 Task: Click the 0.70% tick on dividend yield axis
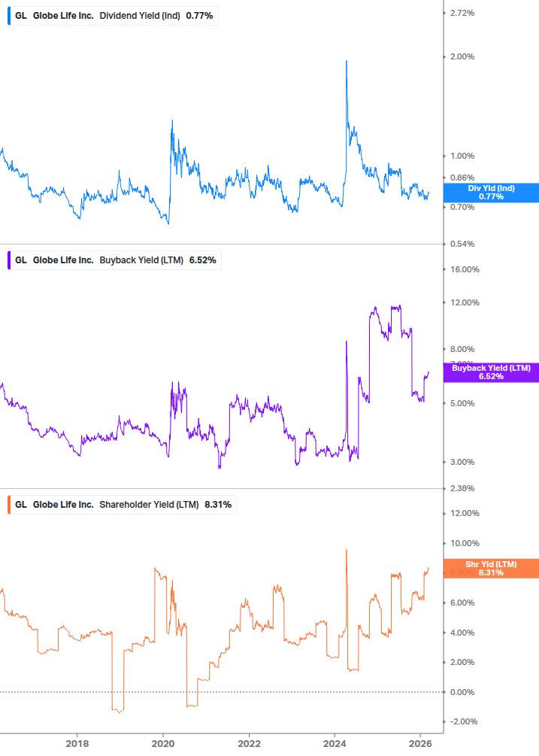(x=462, y=208)
